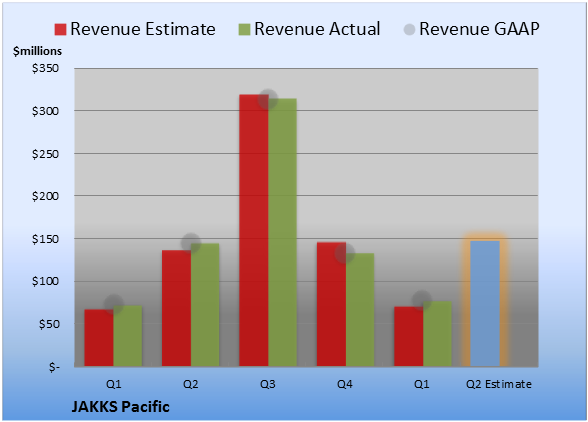Click the 'Q3' x-axis label
This screenshot has width=588, height=422.
point(268,384)
